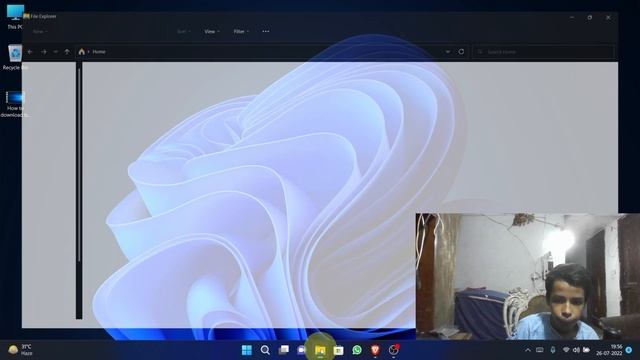Screen dimensions: 640x360
Task: Open the clock and date 26-07-2022
Action: (x=609, y=350)
